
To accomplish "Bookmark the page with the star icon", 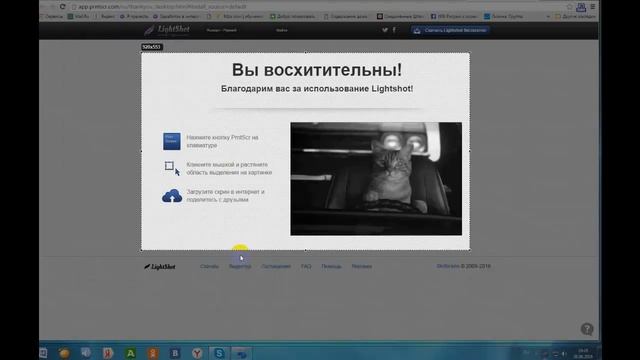I will coord(569,7).
